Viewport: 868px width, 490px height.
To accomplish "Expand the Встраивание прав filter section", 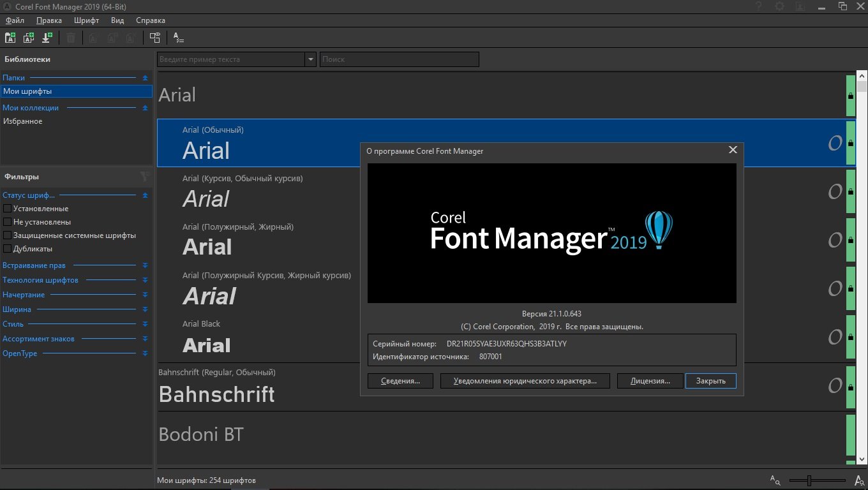I will pos(145,265).
